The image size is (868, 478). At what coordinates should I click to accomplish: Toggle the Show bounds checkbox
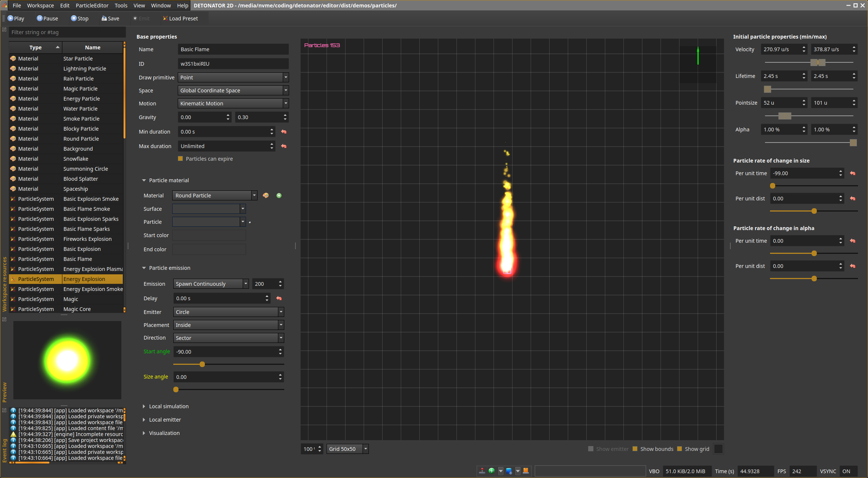click(635, 449)
